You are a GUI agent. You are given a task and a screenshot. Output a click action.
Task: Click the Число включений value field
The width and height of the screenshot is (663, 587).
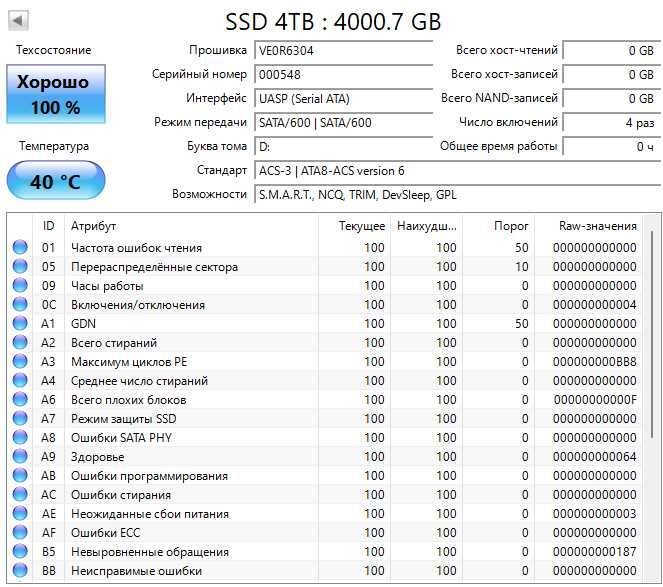coord(610,123)
